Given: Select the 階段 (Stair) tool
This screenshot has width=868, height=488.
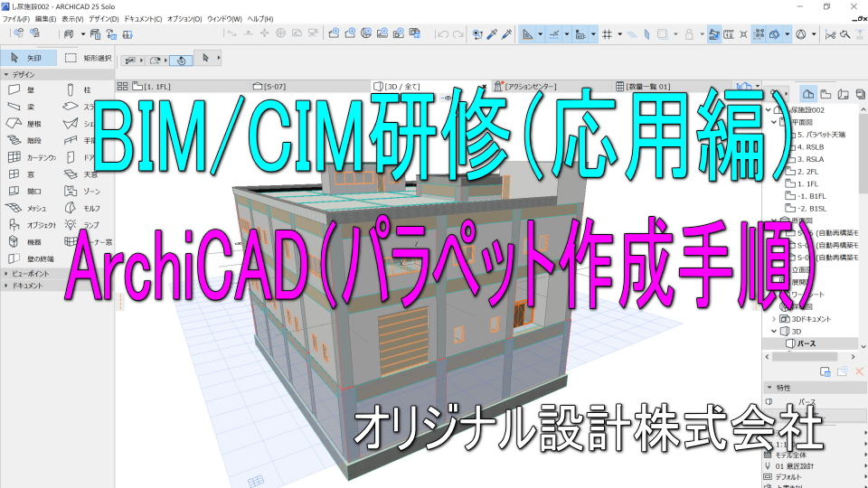Looking at the screenshot, I should (x=25, y=141).
